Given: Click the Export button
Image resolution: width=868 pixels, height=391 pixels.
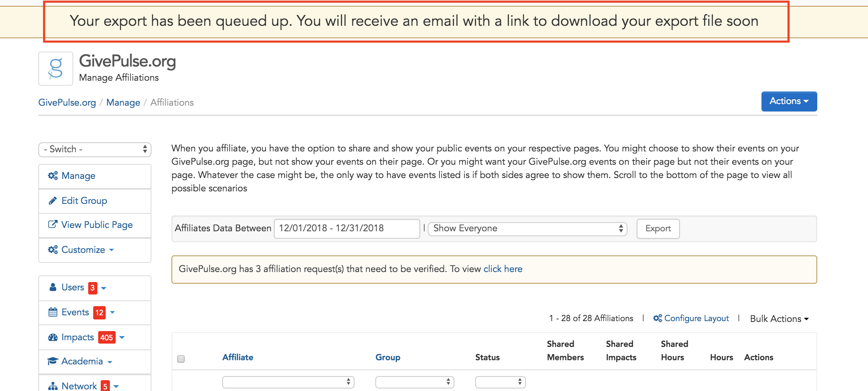Looking at the screenshot, I should click(658, 229).
